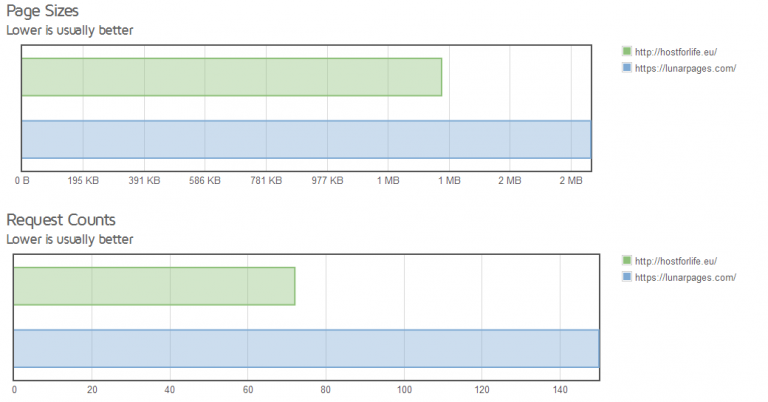Click the 977 KB axis label

[x=327, y=181]
